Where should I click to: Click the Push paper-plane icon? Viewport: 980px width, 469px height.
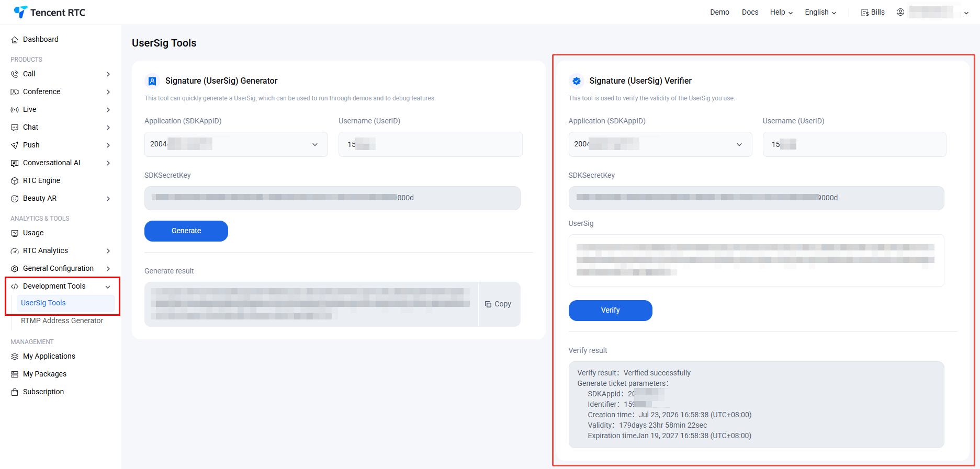click(15, 145)
